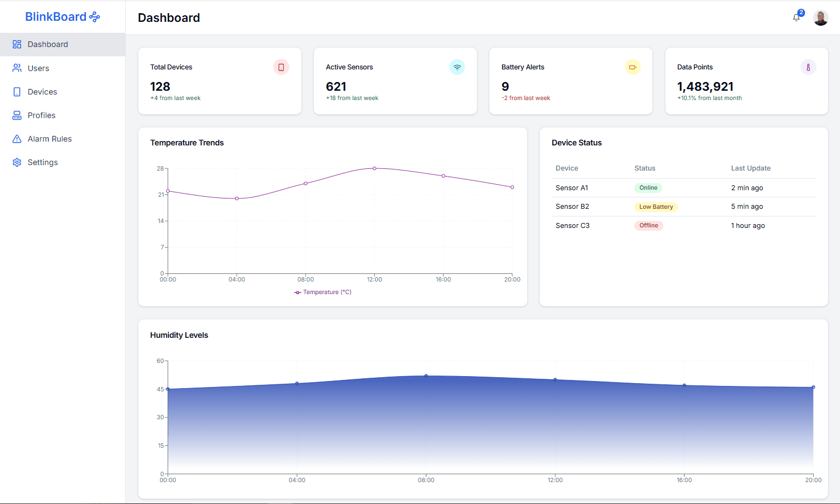
Task: Click '+10.1% from last month' text
Action: click(709, 98)
